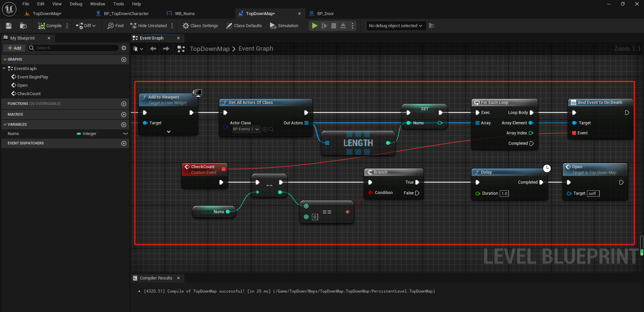Open the Edit menu
Viewport: 644px width, 312px height.
click(41, 4)
